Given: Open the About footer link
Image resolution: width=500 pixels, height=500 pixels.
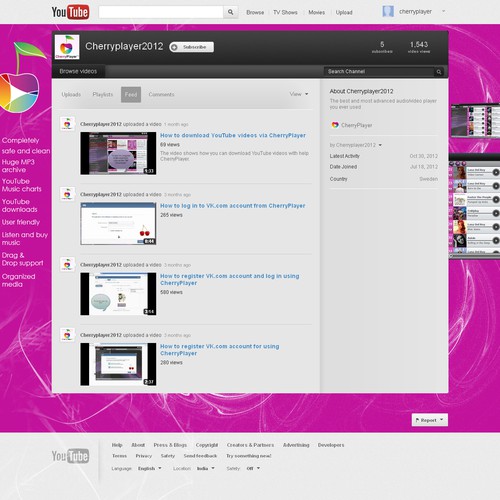Looking at the screenshot, I should [x=138, y=445].
